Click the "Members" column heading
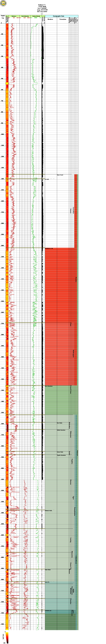The width and height of the screenshot is (106, 644). (50, 19)
